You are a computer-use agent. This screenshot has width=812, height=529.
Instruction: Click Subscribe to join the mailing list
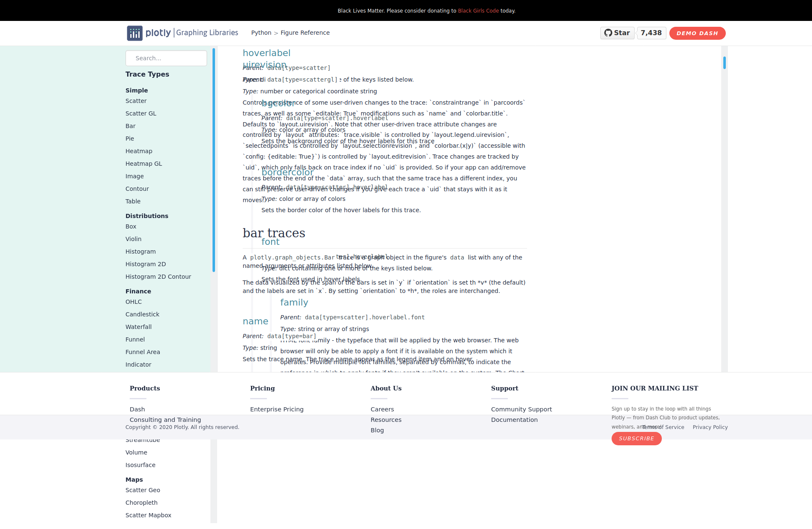pyautogui.click(x=636, y=439)
